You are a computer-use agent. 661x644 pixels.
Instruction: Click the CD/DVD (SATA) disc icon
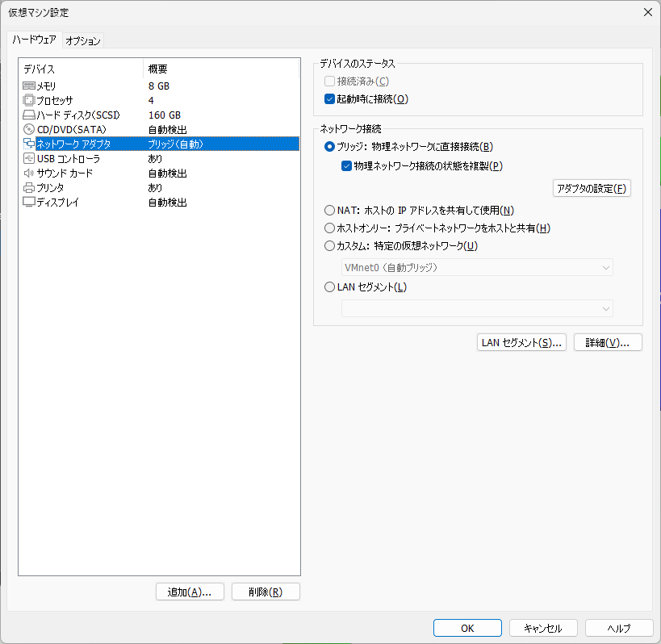(x=29, y=129)
